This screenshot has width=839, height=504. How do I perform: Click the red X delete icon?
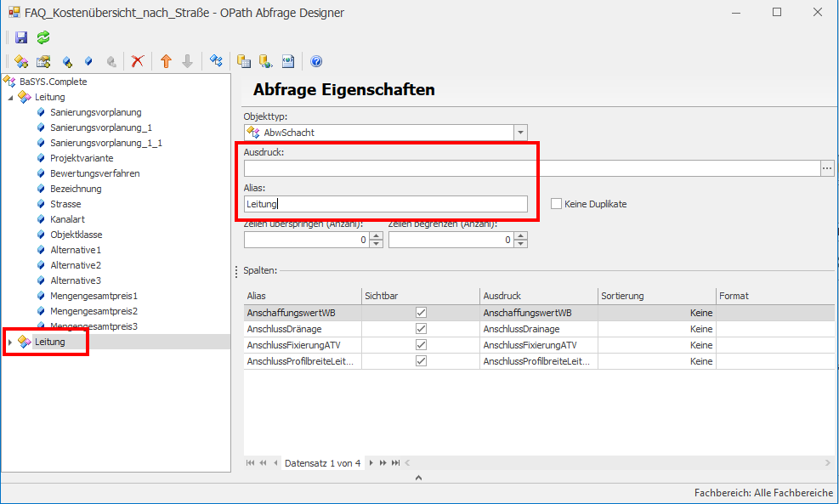pyautogui.click(x=137, y=61)
